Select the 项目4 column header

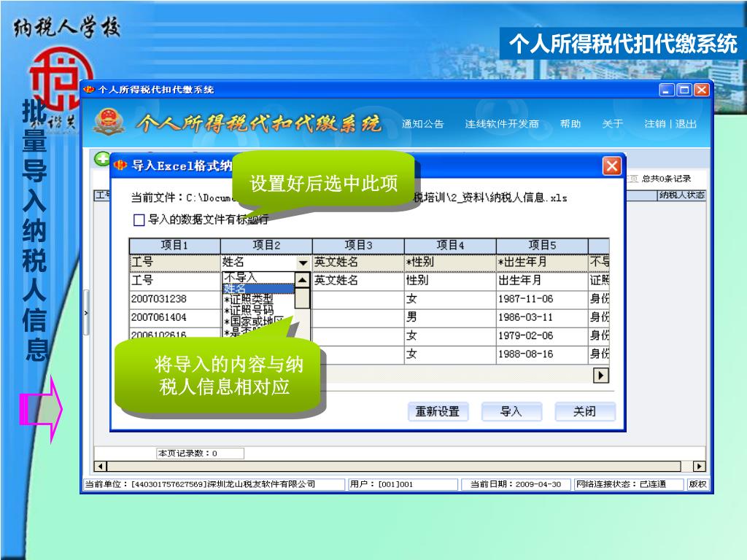pyautogui.click(x=450, y=246)
